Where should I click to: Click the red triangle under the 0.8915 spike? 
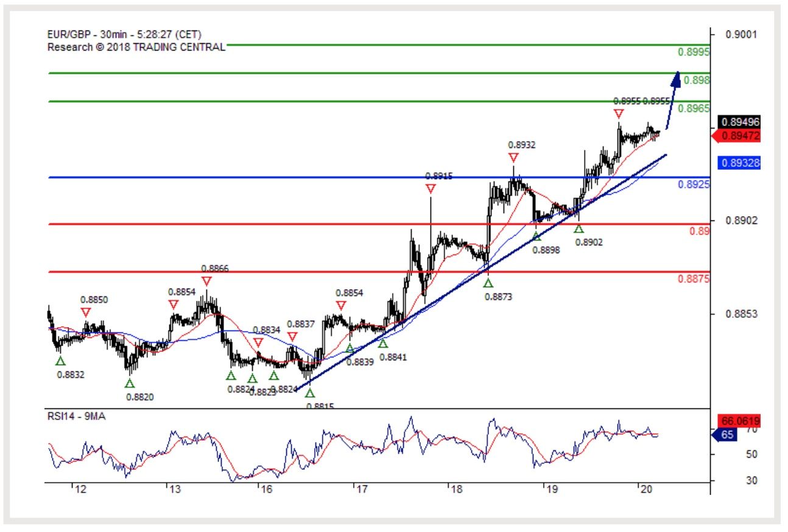[x=431, y=189]
